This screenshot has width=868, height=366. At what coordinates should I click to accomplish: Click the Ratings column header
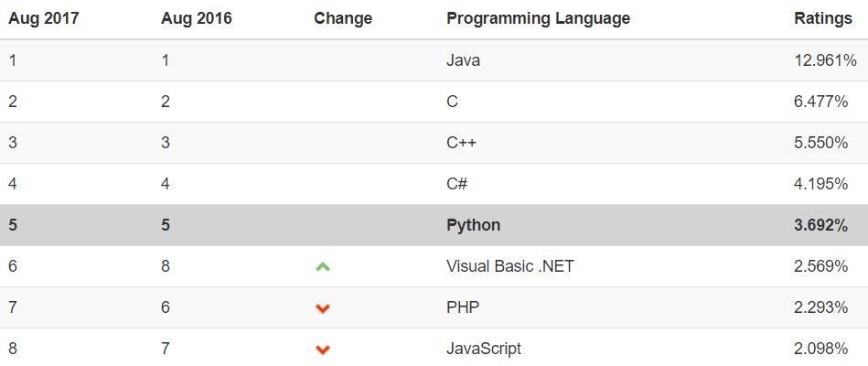[x=823, y=19]
